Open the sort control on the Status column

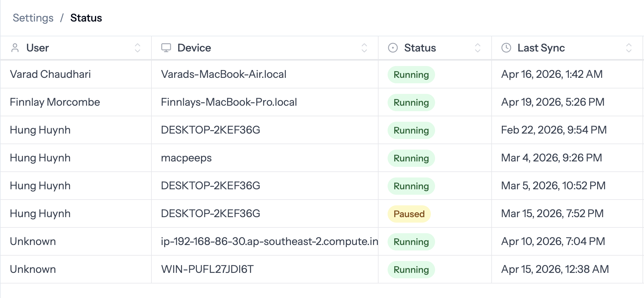[477, 48]
